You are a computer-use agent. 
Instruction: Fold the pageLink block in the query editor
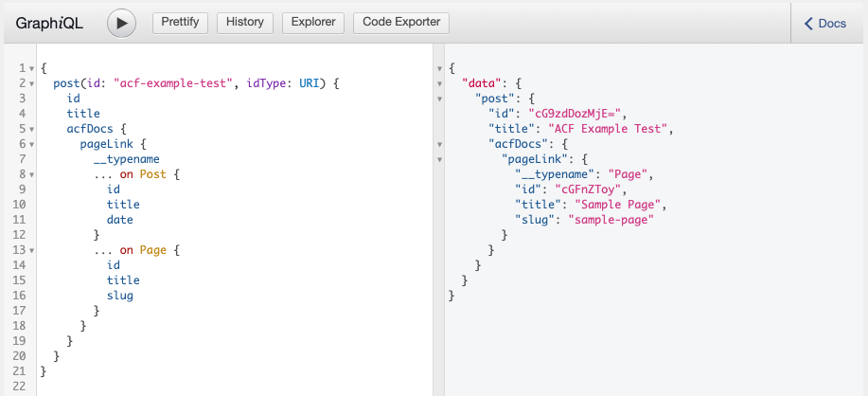point(32,145)
